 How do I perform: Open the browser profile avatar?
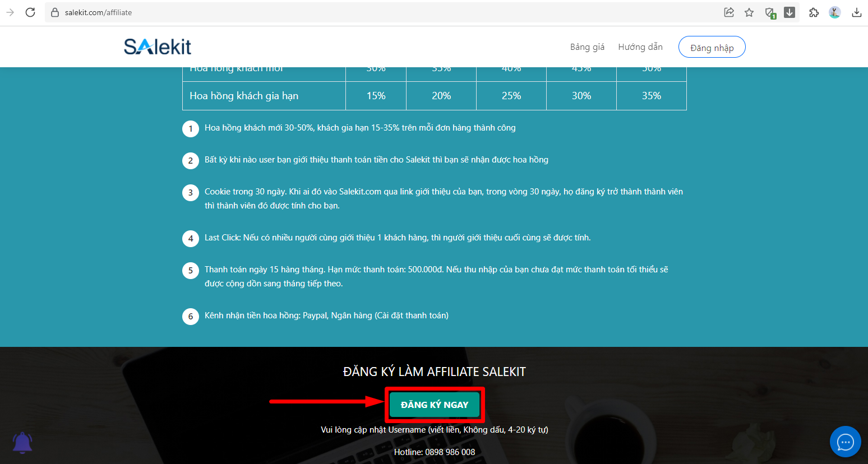coord(835,12)
